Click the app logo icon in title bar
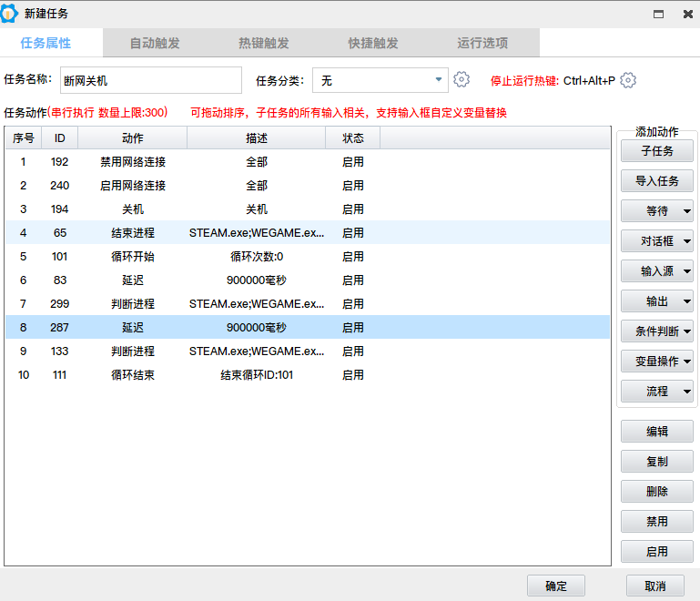The image size is (700, 601). (10, 14)
